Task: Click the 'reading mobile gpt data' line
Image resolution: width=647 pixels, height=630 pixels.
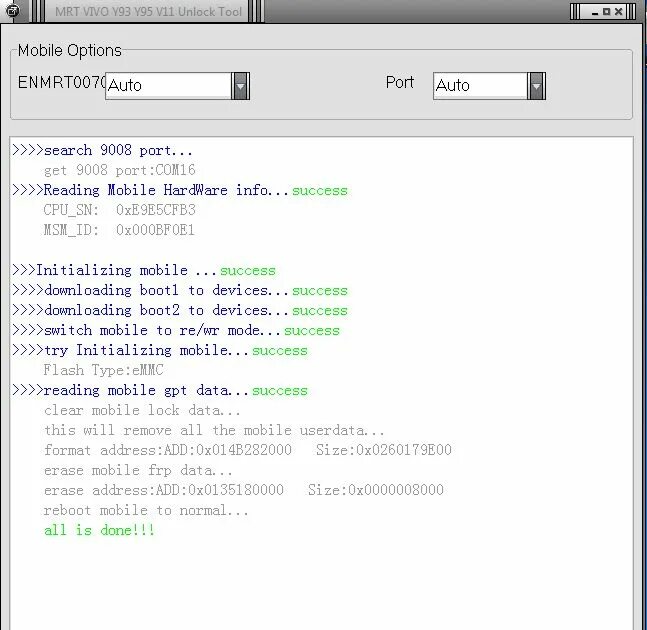Action: click(160, 390)
